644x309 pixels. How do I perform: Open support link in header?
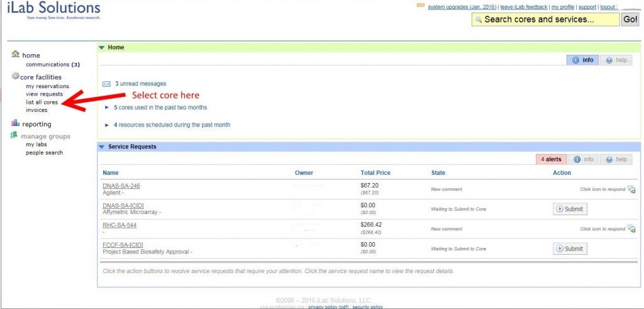[587, 7]
